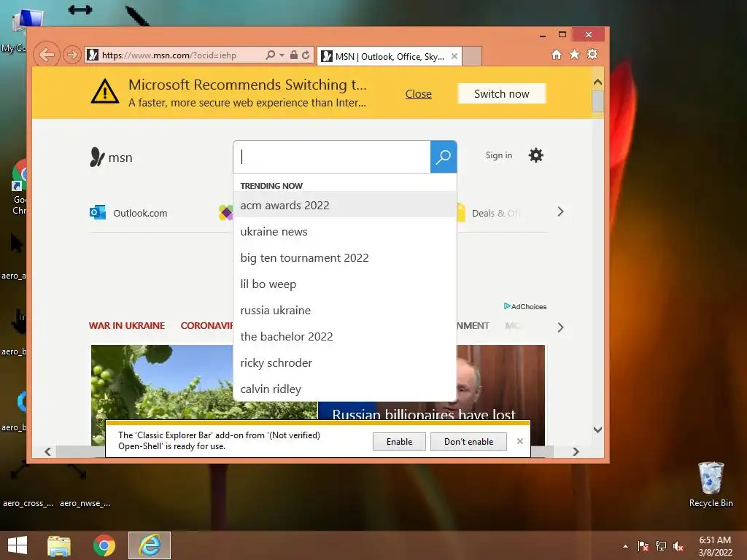Open a new blank tab
The width and height of the screenshot is (747, 560).
pyautogui.click(x=472, y=56)
